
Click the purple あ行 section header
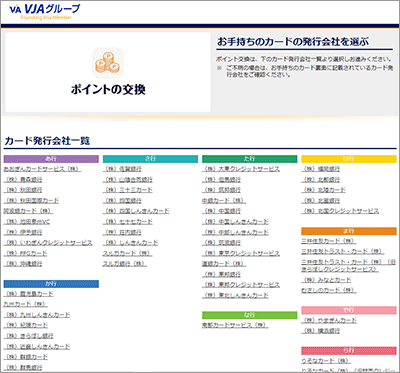51,159
